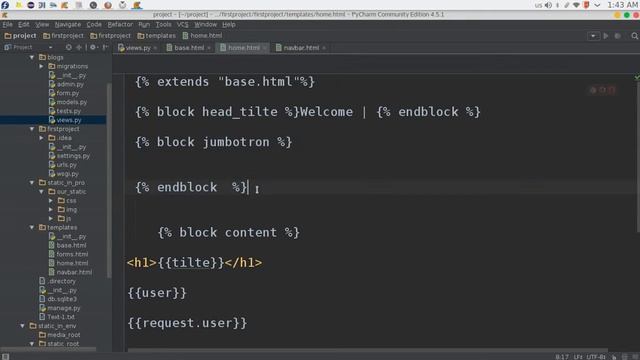
Task: Select media_root folder in the tree
Action: pos(63,335)
